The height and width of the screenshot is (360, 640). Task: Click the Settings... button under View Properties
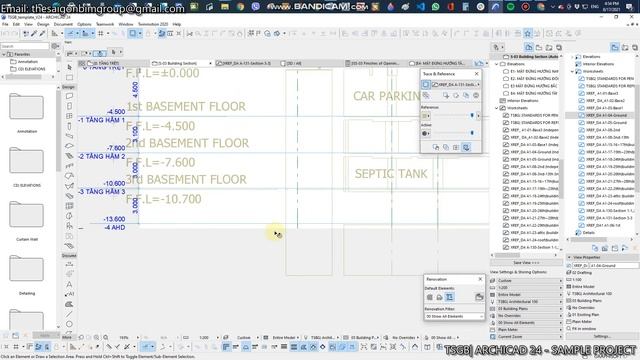[x=602, y=337]
